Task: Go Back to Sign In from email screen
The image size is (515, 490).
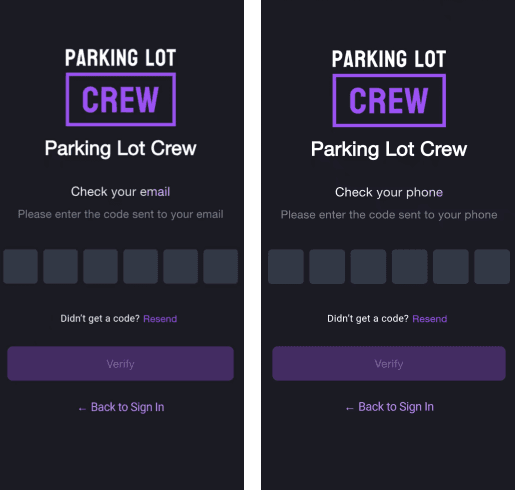Action: pos(121,407)
